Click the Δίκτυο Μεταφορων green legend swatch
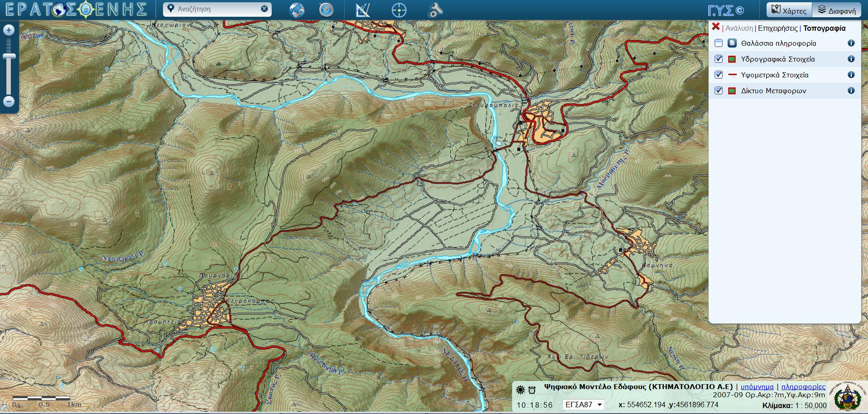 [732, 91]
